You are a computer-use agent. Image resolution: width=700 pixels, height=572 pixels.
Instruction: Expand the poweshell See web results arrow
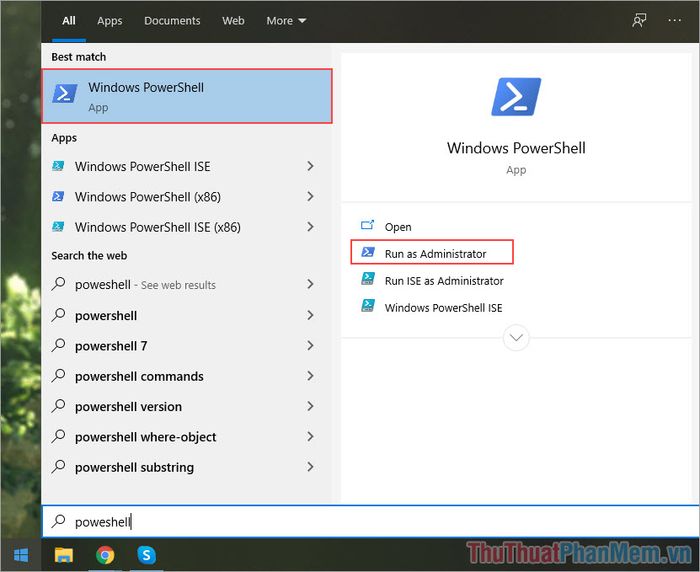(310, 284)
